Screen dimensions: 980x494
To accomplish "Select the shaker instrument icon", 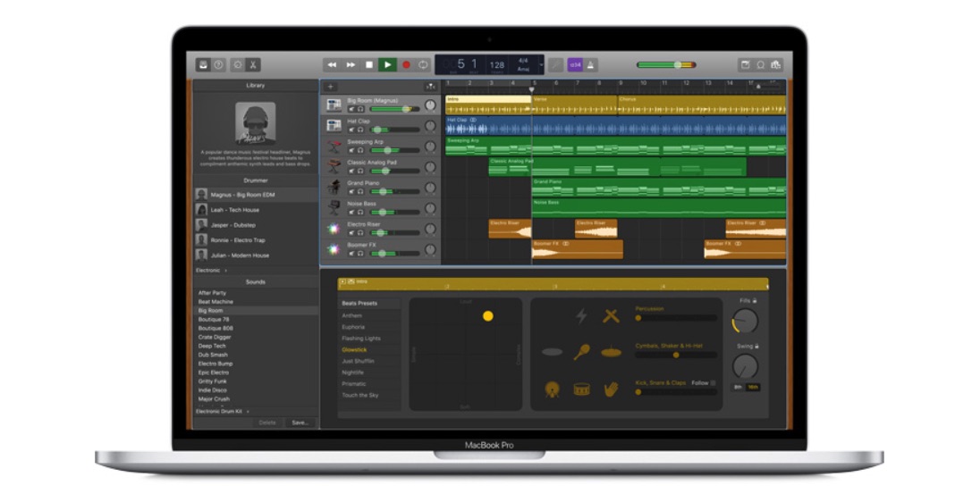I will [581, 351].
